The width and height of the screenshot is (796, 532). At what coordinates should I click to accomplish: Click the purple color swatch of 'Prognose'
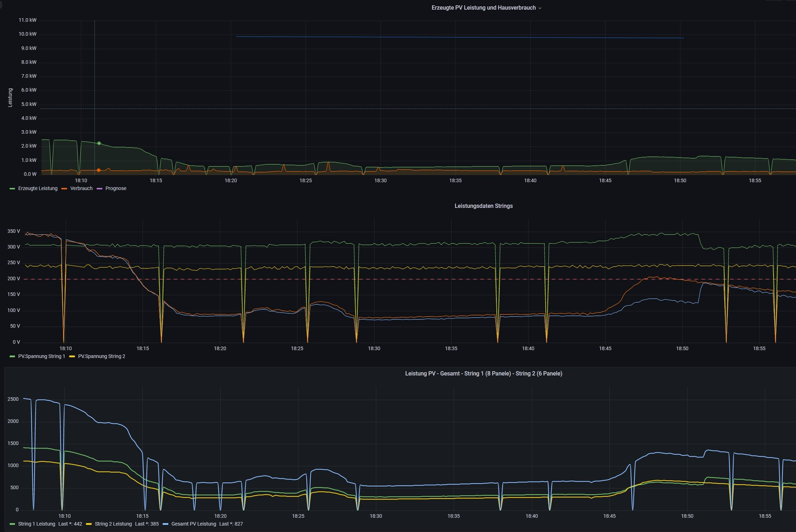[x=99, y=189]
